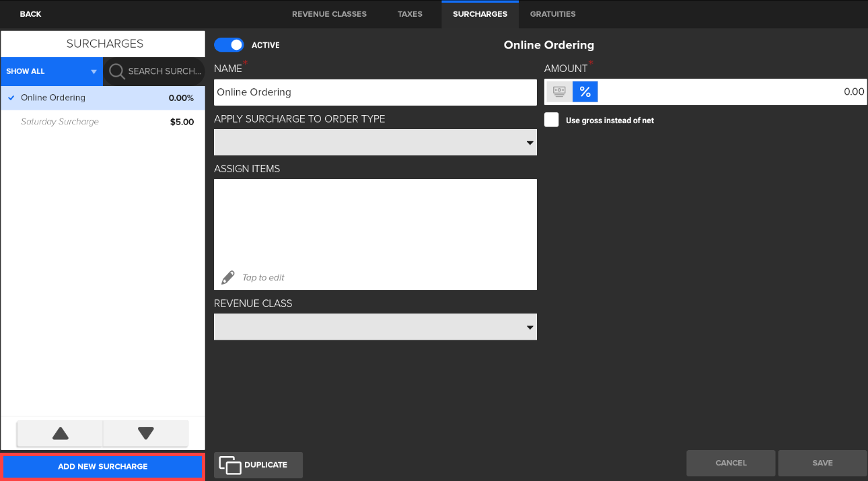Check Use gross instead of net
Viewport: 868px width, 481px height.
(552, 120)
